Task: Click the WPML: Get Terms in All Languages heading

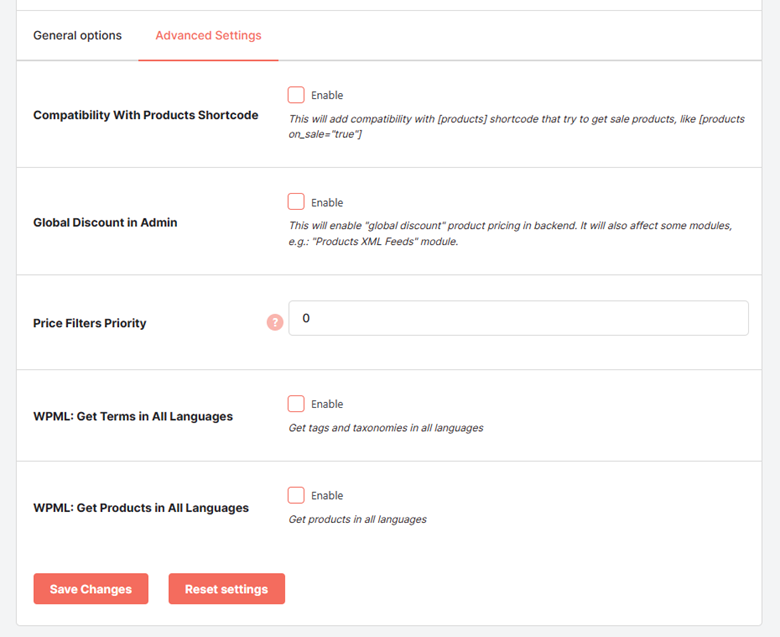Action: [133, 416]
